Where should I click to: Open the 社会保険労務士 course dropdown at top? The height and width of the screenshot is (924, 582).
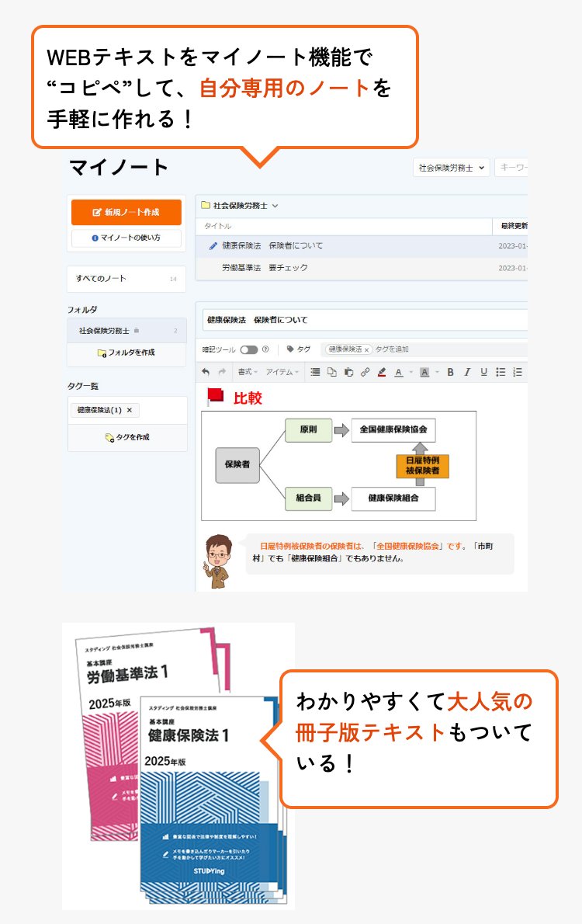coord(451,168)
